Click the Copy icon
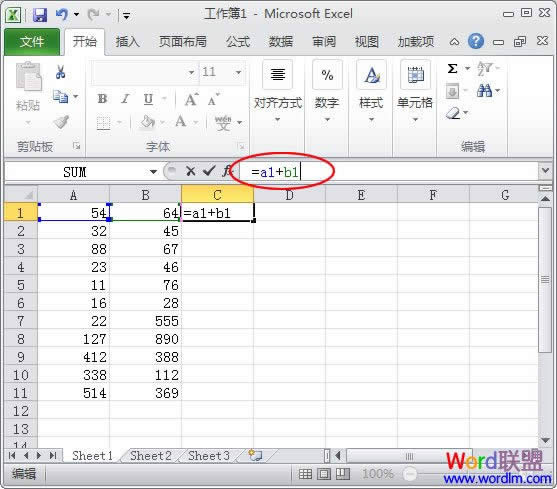This screenshot has width=557, height=489. point(60,97)
